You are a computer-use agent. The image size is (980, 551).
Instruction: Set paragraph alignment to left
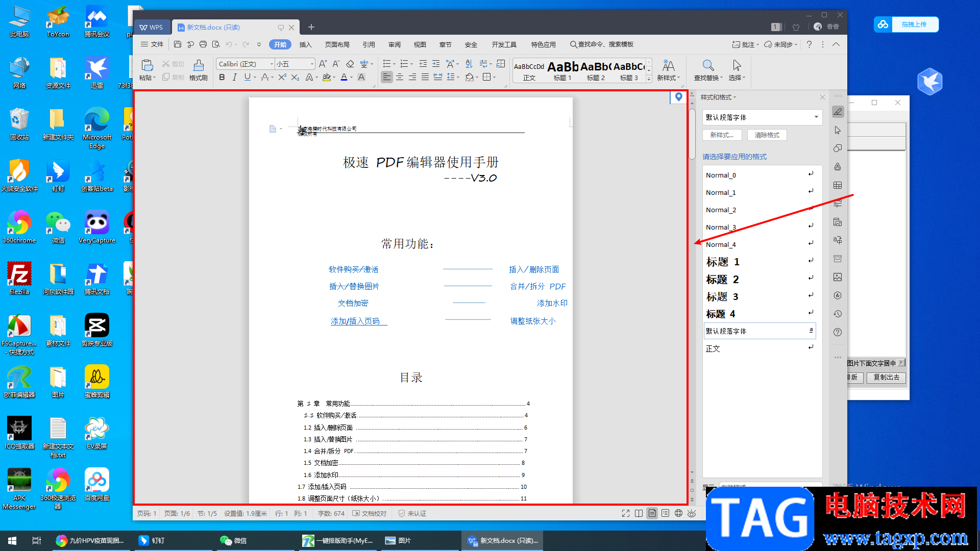(387, 77)
